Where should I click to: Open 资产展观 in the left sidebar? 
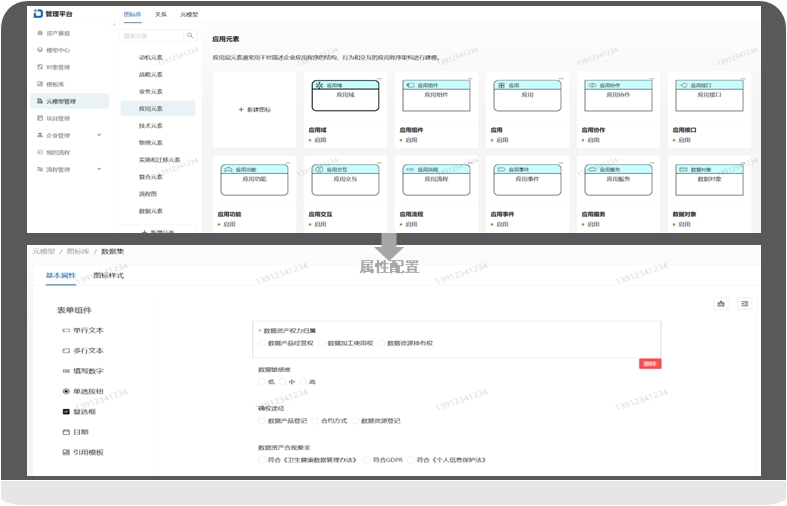point(54,33)
